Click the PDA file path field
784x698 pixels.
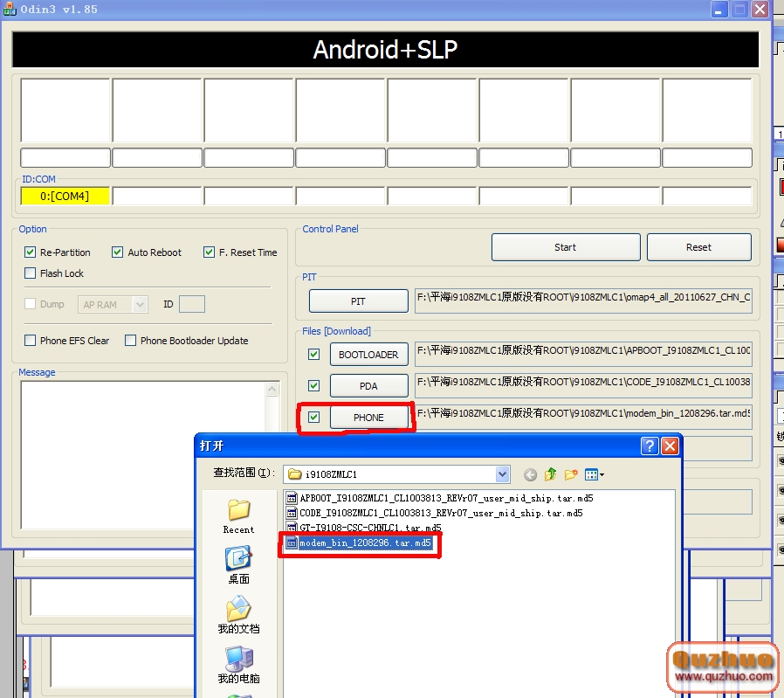click(x=583, y=386)
